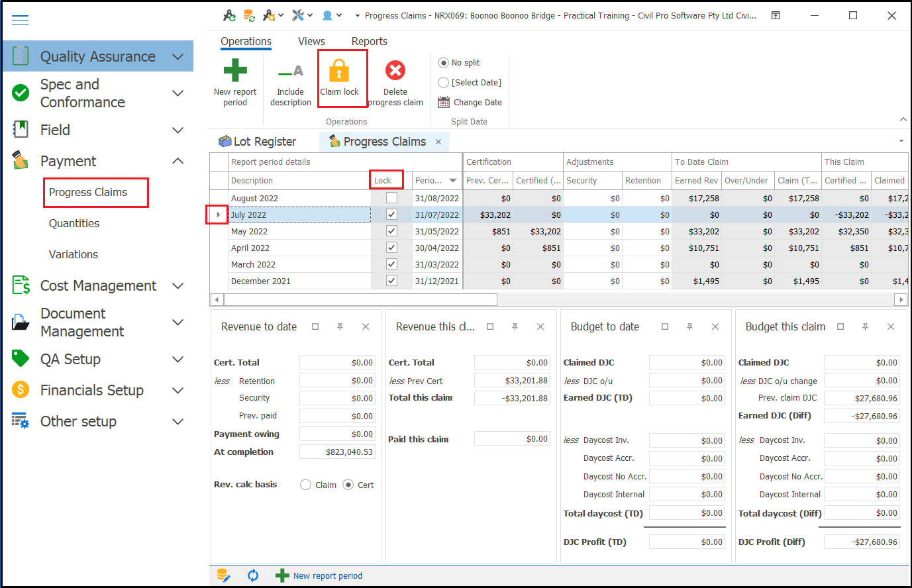Select the [Select Date] radio button
The width and height of the screenshot is (912, 588).
(x=444, y=82)
